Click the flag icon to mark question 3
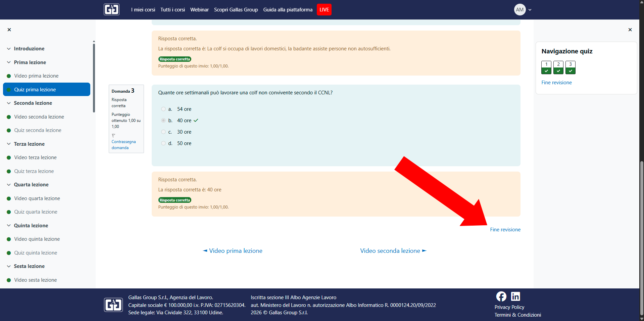This screenshot has height=321, width=644. (114, 136)
